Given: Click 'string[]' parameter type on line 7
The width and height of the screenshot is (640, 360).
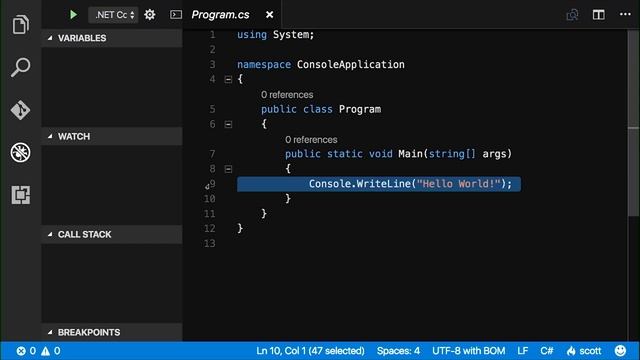Looking at the screenshot, I should [x=452, y=154].
